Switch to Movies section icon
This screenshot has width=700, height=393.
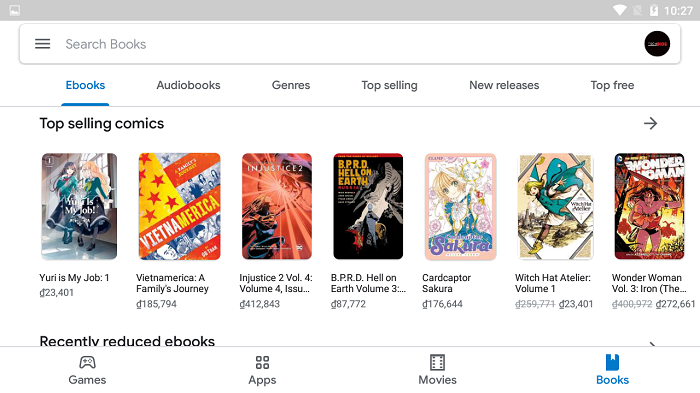[x=437, y=362]
